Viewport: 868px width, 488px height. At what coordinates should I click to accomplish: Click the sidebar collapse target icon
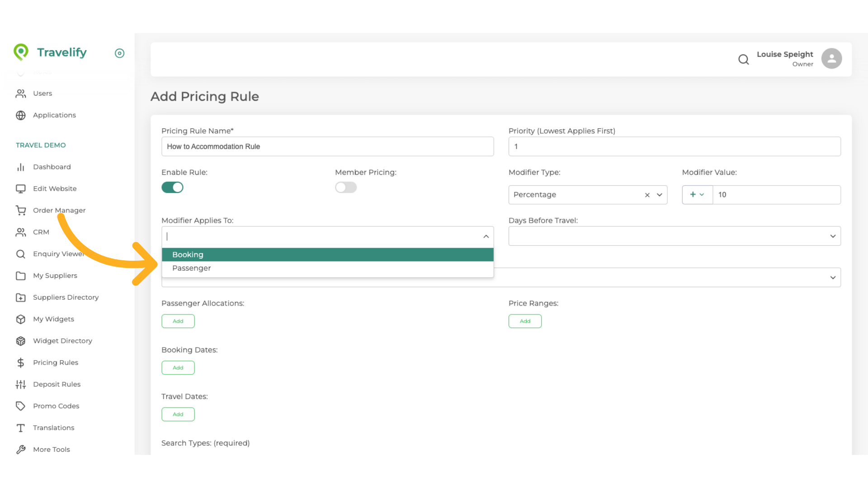[119, 53]
